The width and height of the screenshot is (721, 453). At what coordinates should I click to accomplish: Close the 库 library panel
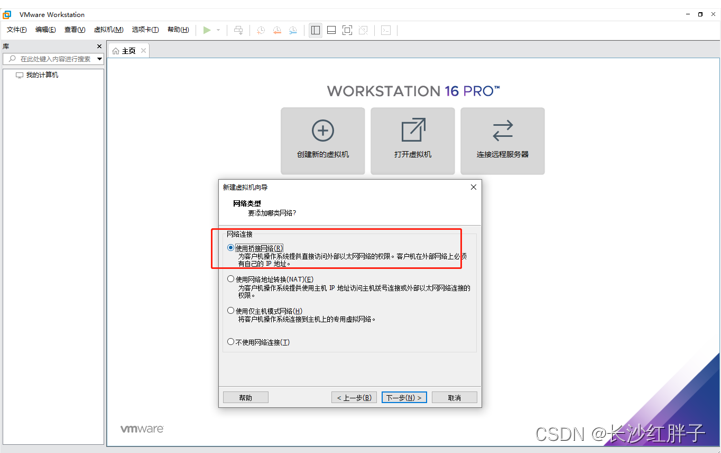pyautogui.click(x=99, y=46)
